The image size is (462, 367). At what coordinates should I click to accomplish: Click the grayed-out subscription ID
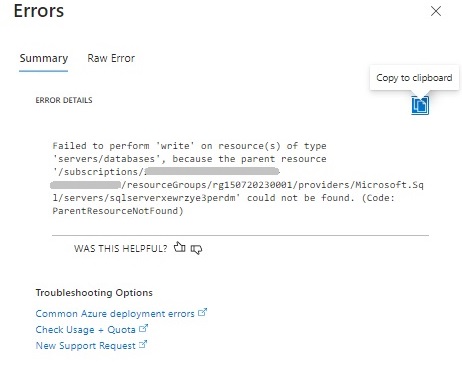point(212,172)
